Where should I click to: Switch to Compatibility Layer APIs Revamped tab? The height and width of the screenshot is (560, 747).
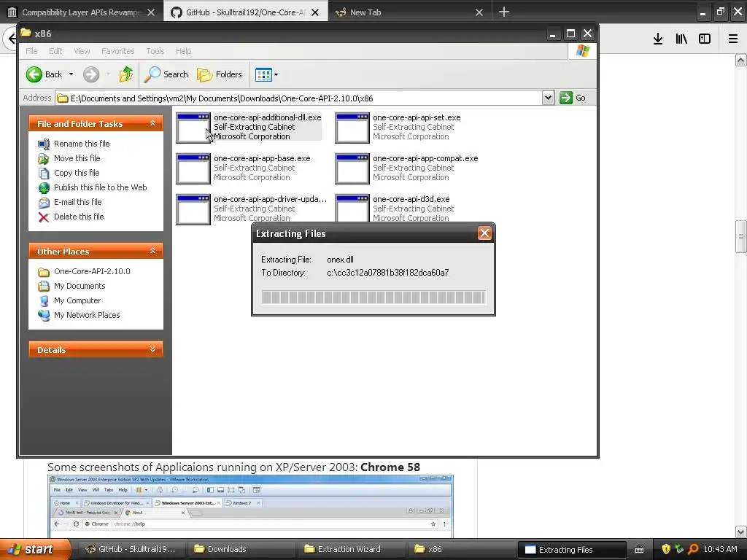point(81,12)
